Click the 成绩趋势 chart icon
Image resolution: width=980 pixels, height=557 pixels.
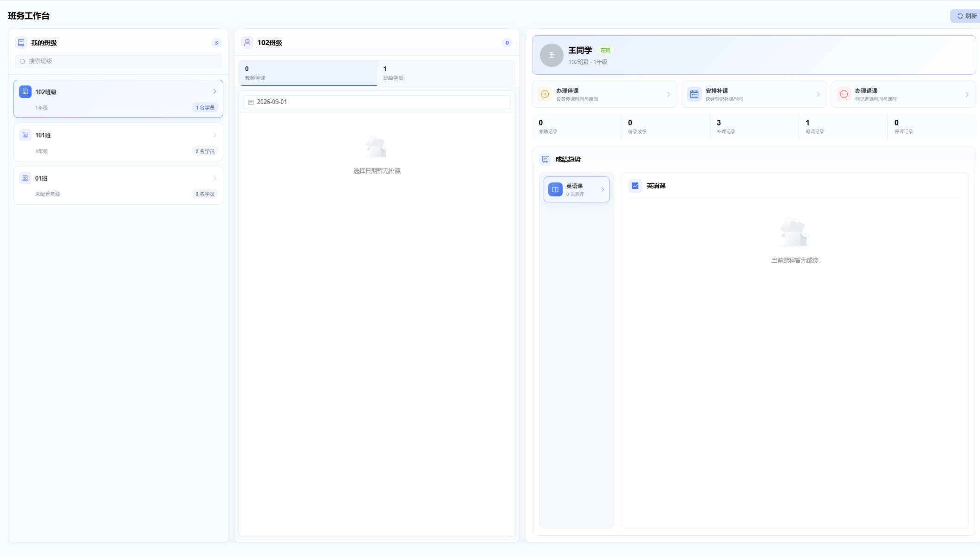[x=545, y=159]
